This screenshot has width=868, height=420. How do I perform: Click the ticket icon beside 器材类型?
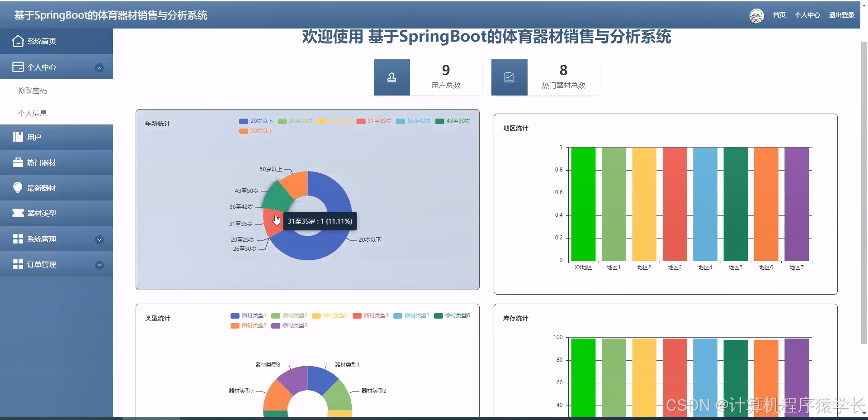pos(18,213)
